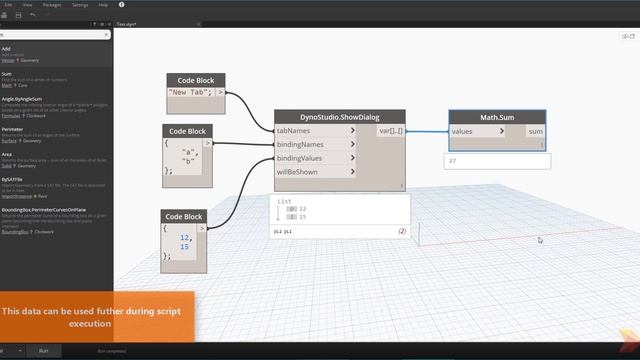The image size is (640, 360).
Task: Click the var[]..[] output port
Action: pos(391,131)
